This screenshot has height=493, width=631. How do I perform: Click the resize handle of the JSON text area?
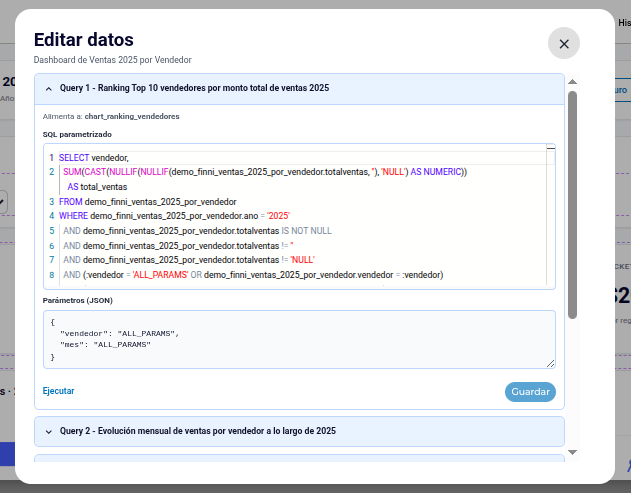[551, 363]
